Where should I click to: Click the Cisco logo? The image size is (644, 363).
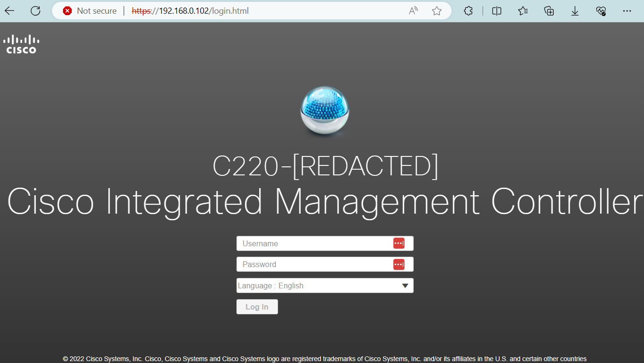pyautogui.click(x=21, y=44)
